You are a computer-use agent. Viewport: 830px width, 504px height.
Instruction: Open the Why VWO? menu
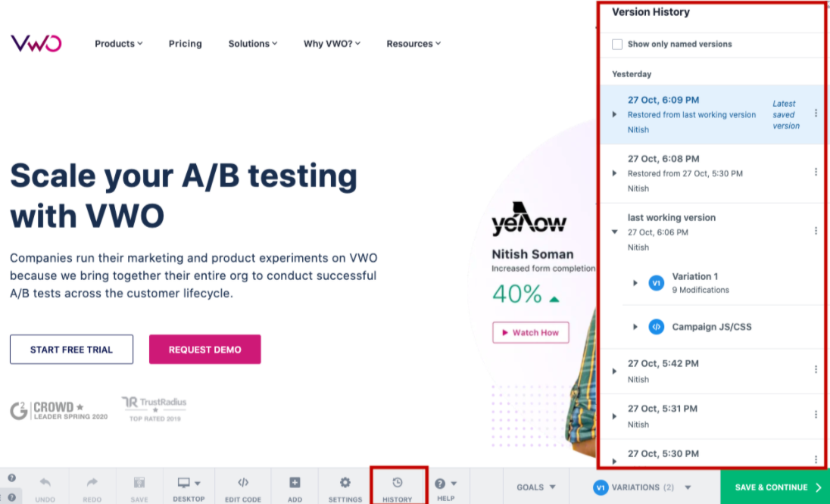click(332, 43)
